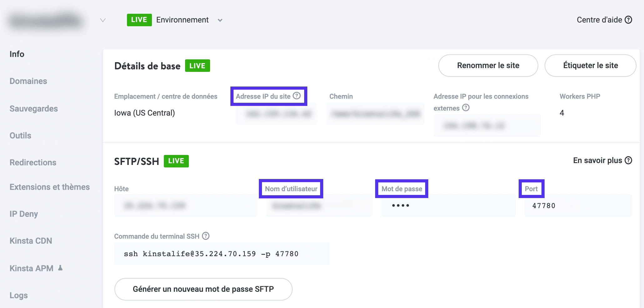Expand the site name dropdown chevron
644x308 pixels.
[103, 20]
